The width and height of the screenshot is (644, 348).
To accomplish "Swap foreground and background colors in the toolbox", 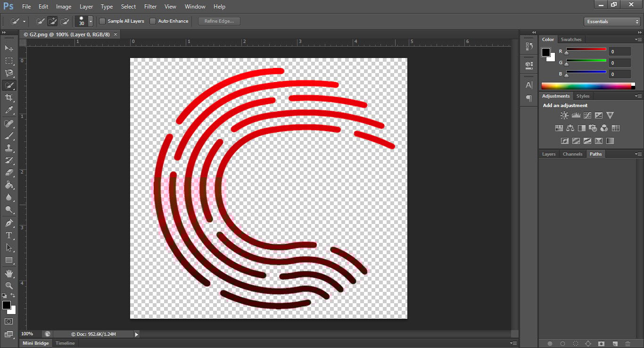I will 13,295.
